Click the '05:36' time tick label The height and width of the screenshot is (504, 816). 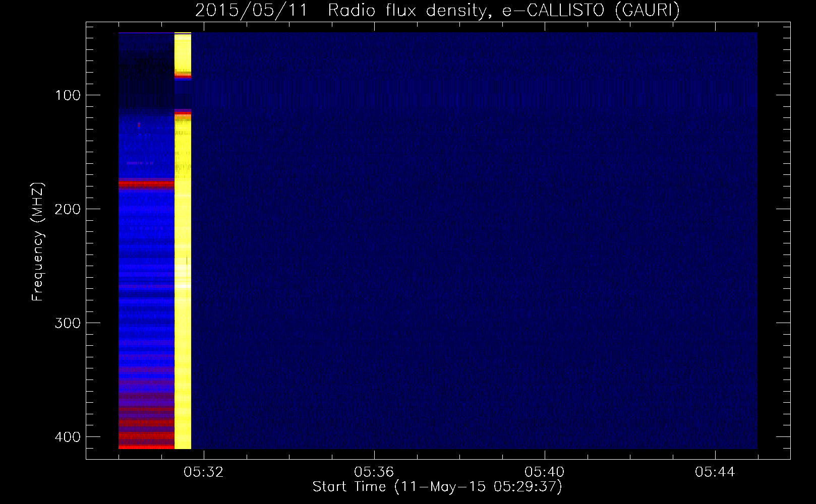pyautogui.click(x=374, y=472)
